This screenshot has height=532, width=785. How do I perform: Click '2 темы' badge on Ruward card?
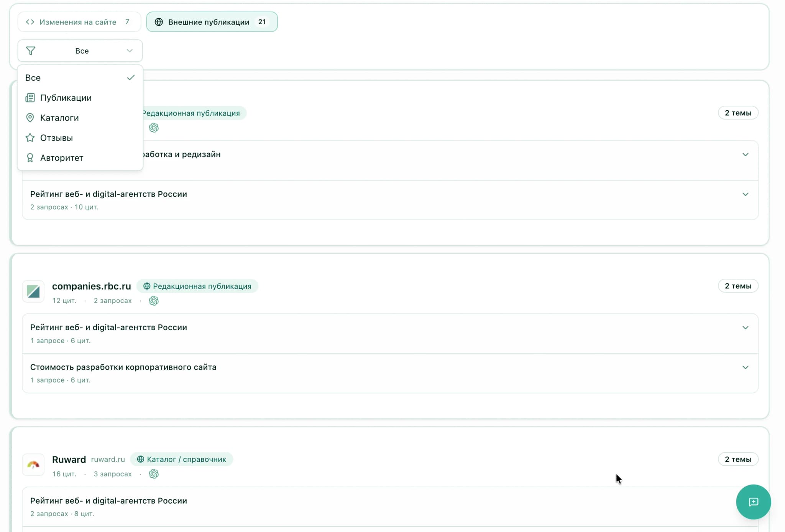[x=737, y=459]
